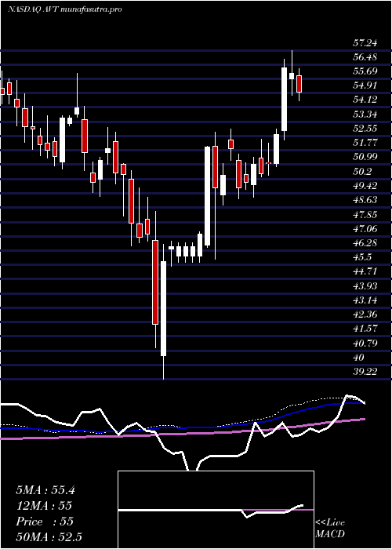Select the 12MA : 55 readout
Screen dimensions: 392x549
pyautogui.click(x=44, y=506)
